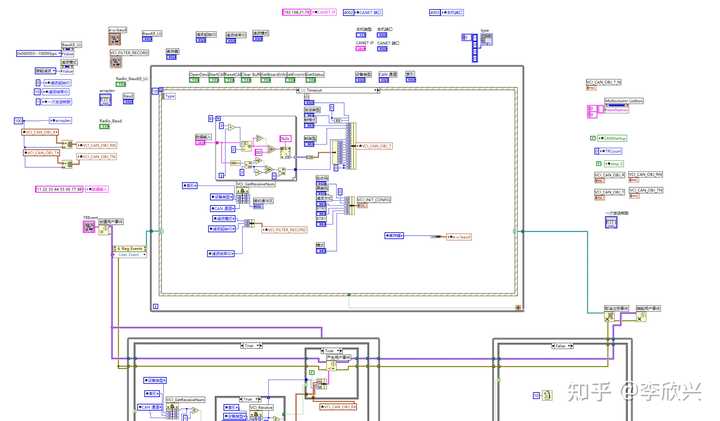Click the VCI_FILTER_RECORD local variable in event structure
The width and height of the screenshot is (720, 421).
pyautogui.click(x=284, y=230)
